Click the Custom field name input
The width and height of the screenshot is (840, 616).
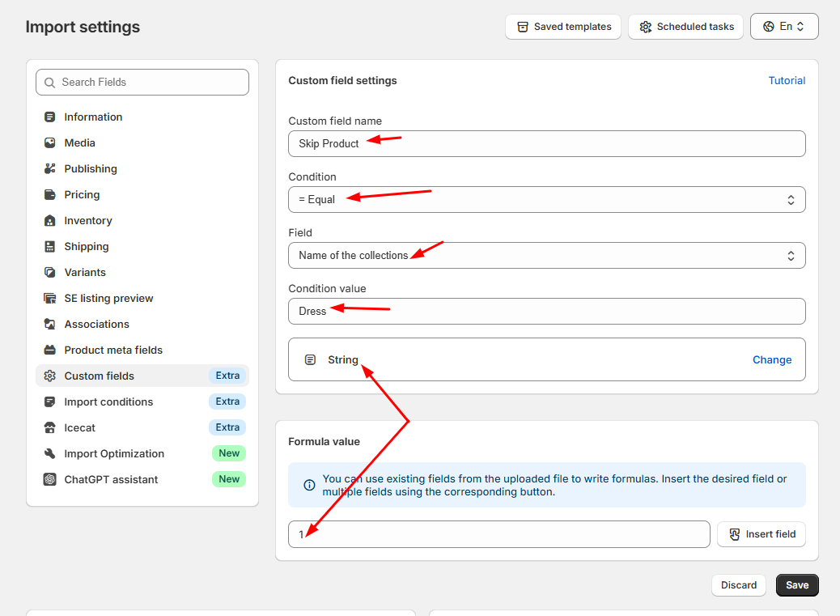(x=547, y=143)
